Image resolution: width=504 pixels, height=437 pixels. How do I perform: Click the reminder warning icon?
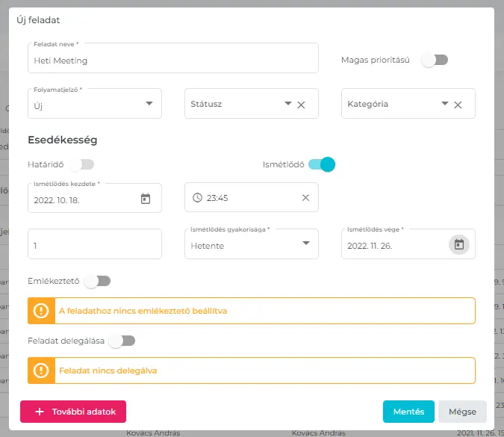click(41, 311)
